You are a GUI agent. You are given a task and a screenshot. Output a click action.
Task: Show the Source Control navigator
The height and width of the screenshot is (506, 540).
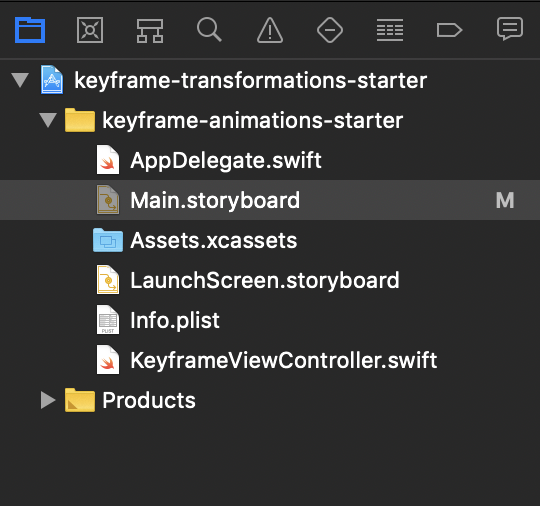(x=90, y=30)
